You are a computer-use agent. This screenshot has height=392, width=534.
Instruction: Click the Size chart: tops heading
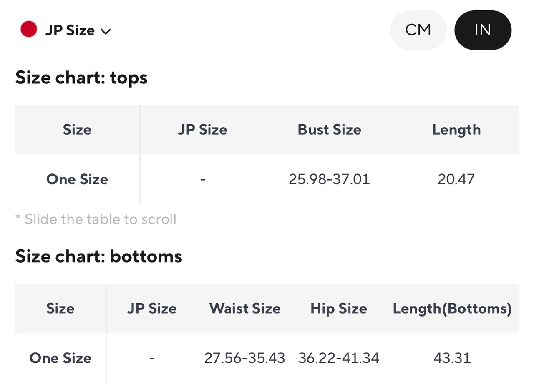(x=81, y=78)
